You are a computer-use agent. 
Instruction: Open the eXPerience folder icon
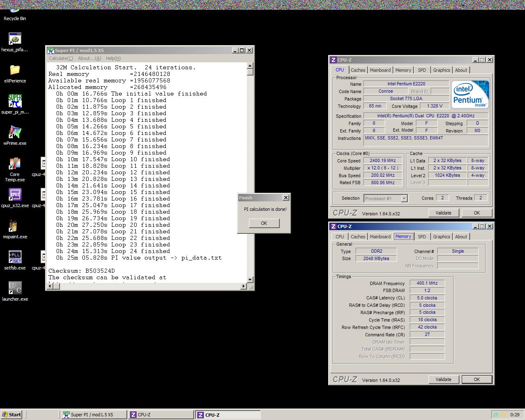point(15,74)
